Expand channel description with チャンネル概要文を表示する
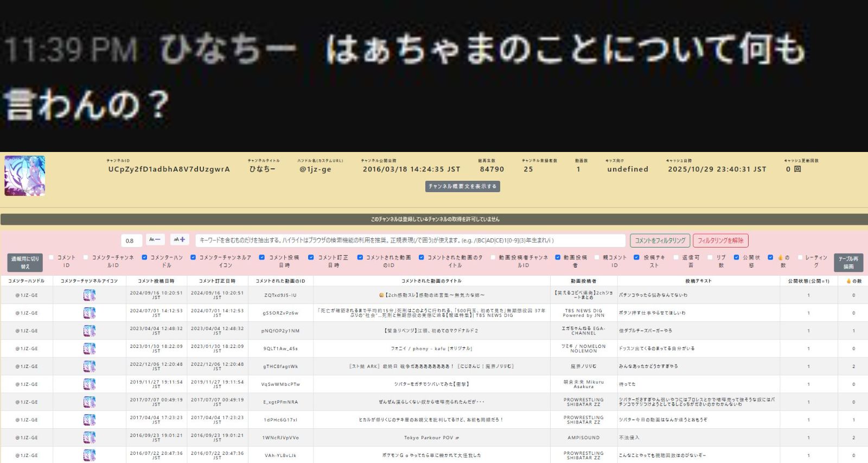The width and height of the screenshot is (868, 463). coord(462,187)
